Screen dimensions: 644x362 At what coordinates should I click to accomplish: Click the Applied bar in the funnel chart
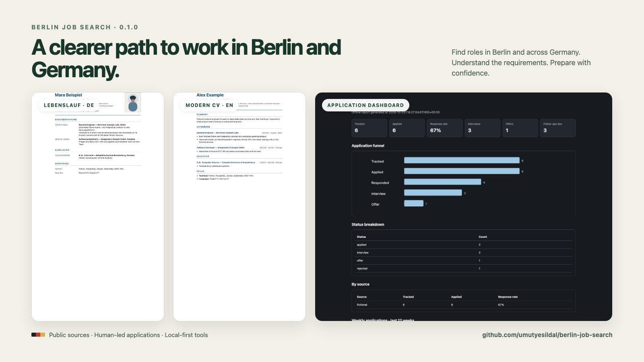462,171
